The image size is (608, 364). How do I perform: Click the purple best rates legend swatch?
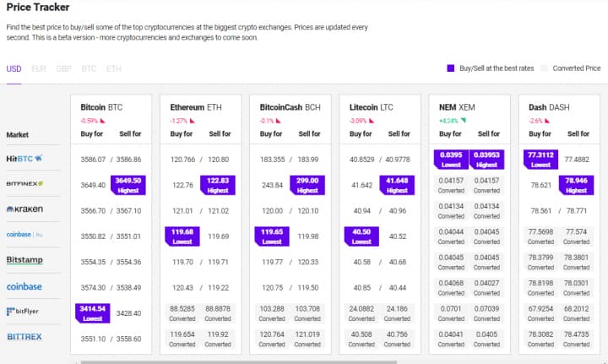pyautogui.click(x=451, y=68)
